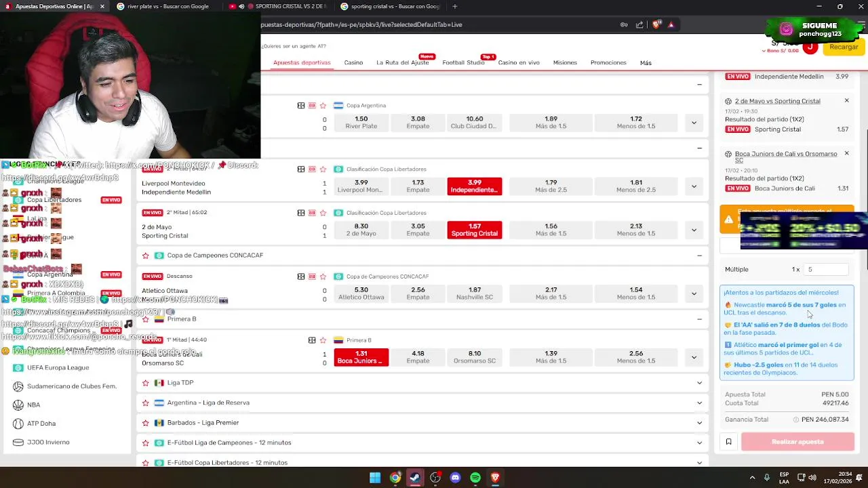Expand more markets for River Plate match
The image size is (868, 488).
click(694, 123)
